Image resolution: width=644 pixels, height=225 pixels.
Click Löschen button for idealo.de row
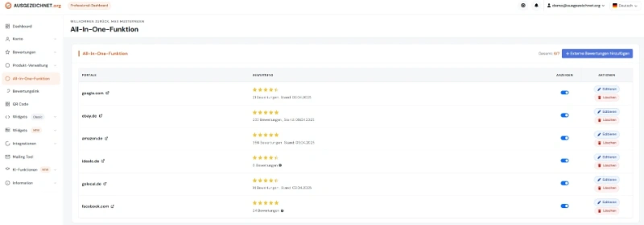coord(607,165)
